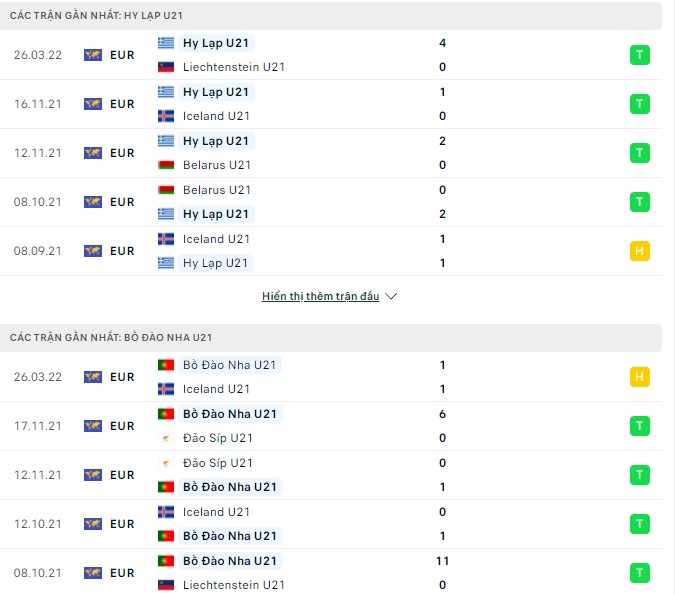Click EUR competition icon for 08.09.21 match
This screenshot has width=675, height=595.
pyautogui.click(x=93, y=251)
